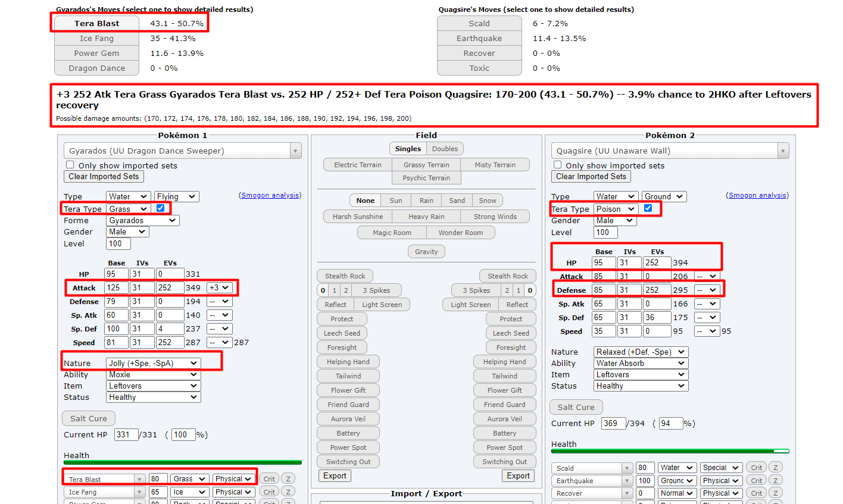Enable Misty Terrain

tap(495, 165)
